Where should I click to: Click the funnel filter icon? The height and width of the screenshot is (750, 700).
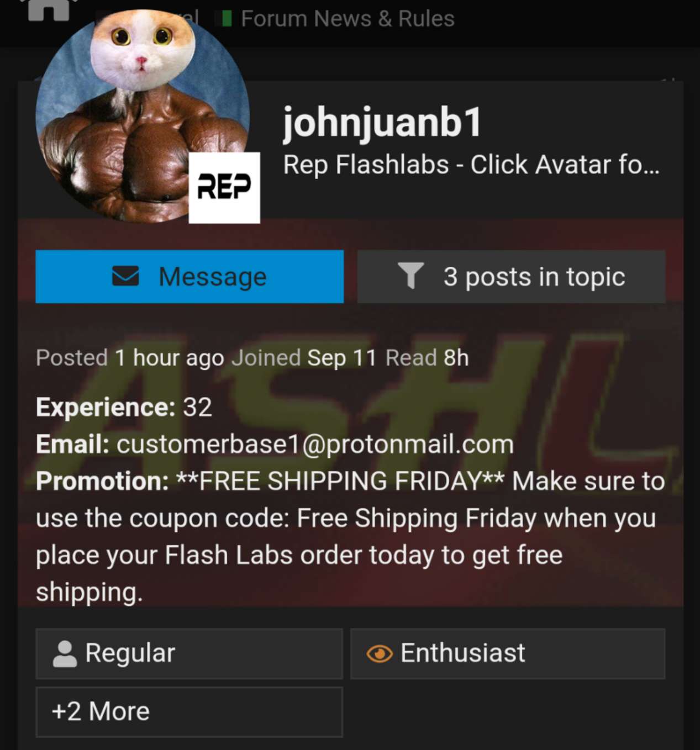410,276
